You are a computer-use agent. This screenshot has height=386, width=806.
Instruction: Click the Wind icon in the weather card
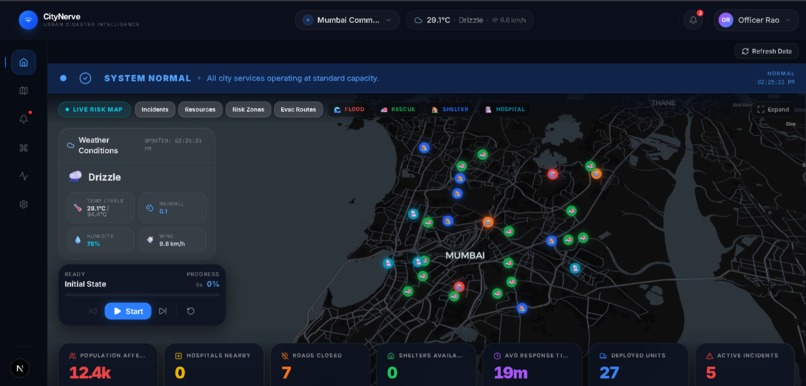150,240
